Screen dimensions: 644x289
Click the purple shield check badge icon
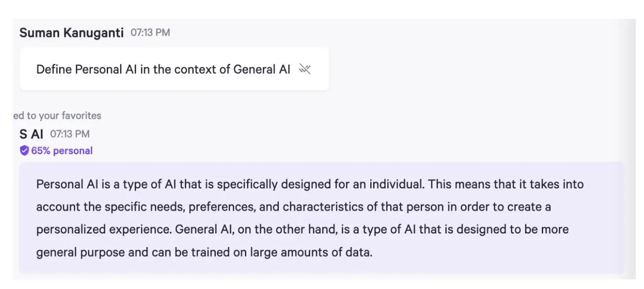click(x=24, y=151)
